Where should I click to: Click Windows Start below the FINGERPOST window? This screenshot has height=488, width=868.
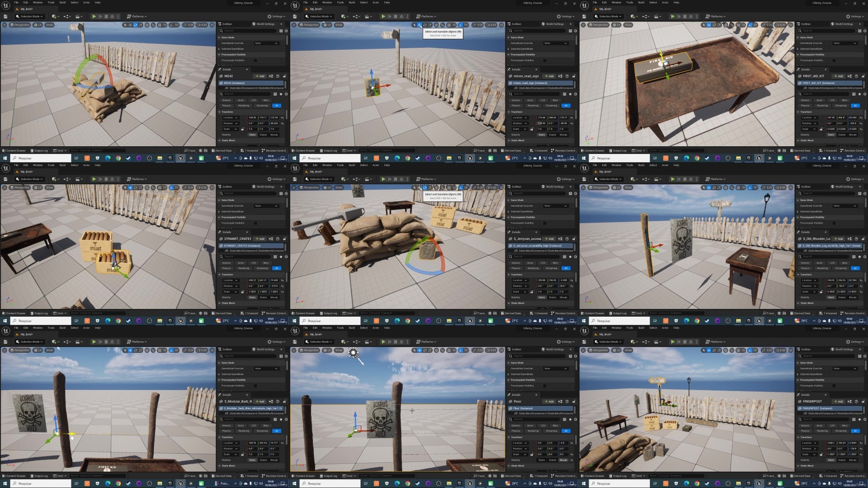(x=583, y=483)
